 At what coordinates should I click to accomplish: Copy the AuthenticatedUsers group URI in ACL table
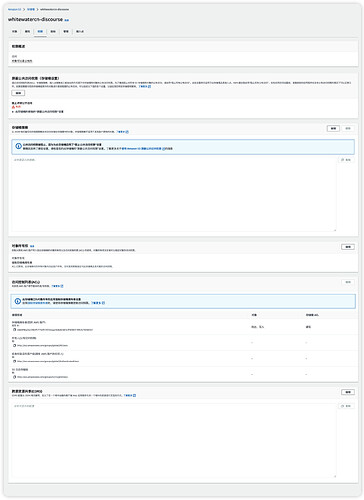(14, 361)
